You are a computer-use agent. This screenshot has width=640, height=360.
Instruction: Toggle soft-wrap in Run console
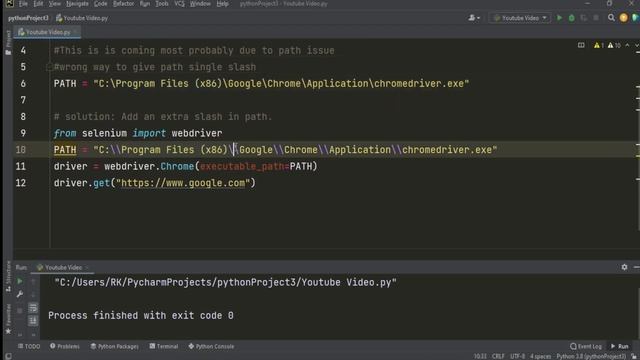33,308
